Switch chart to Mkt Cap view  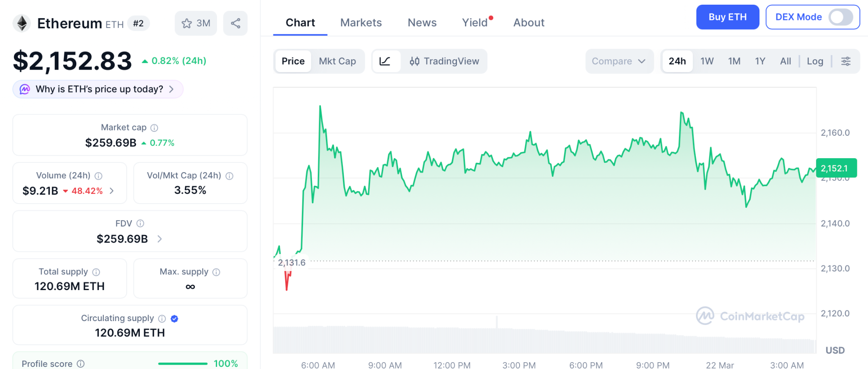[x=337, y=61]
